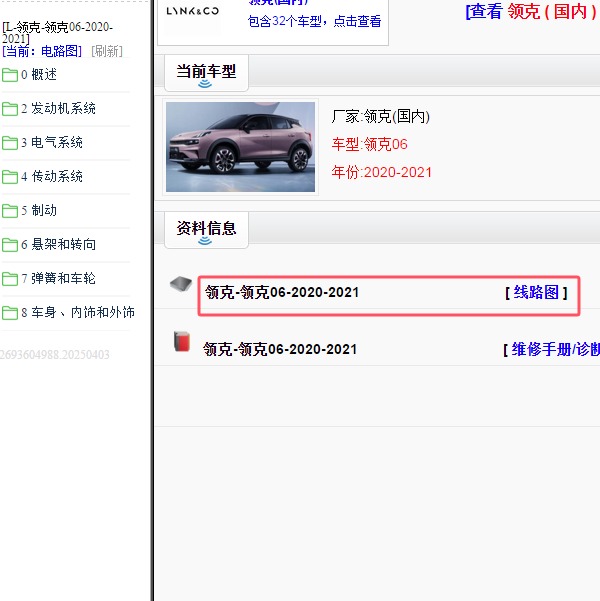Open the 线路图 link
Image resolution: width=600 pixels, height=601 pixels.
click(536, 292)
